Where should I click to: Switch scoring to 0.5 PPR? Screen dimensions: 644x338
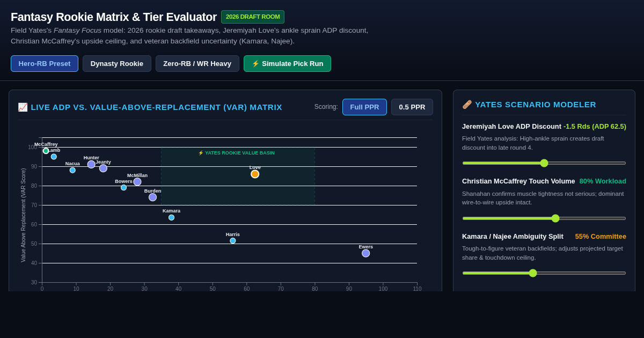pos(412,107)
